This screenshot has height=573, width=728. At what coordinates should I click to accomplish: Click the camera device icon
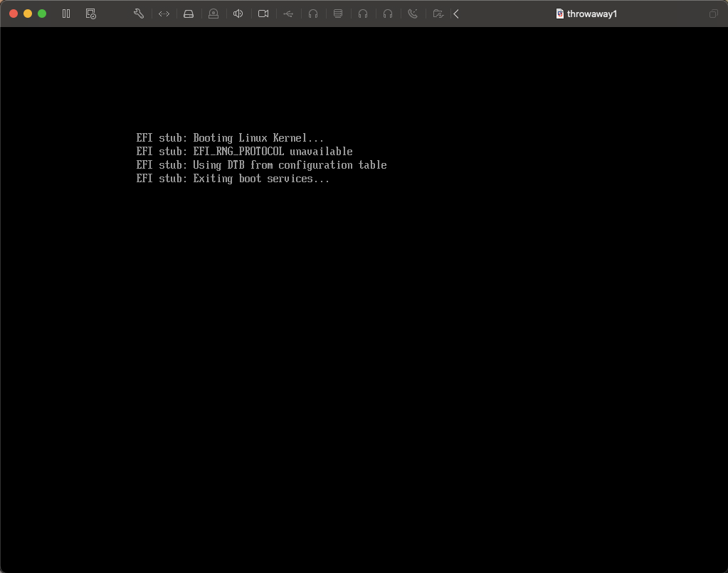click(x=263, y=14)
